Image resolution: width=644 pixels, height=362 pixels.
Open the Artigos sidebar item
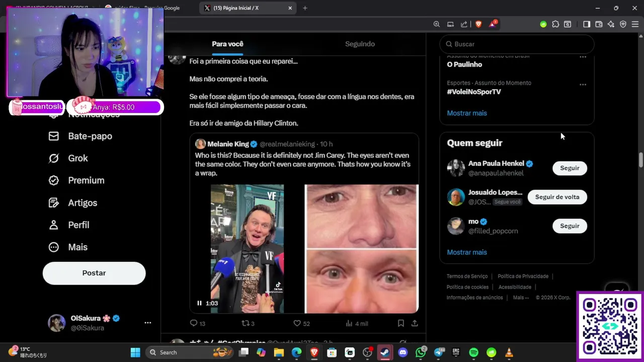(73, 203)
